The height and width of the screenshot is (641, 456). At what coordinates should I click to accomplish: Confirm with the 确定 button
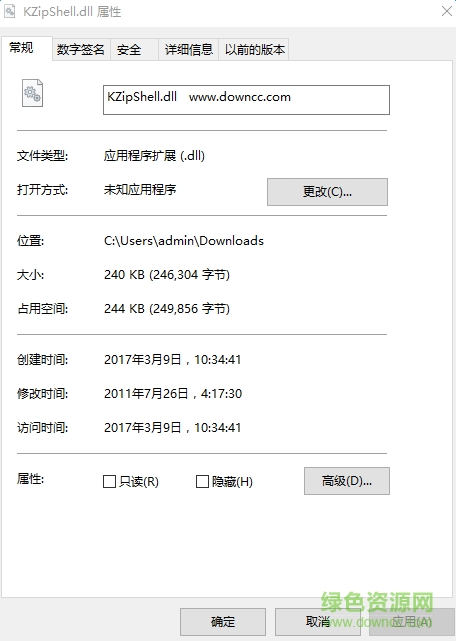[x=223, y=622]
